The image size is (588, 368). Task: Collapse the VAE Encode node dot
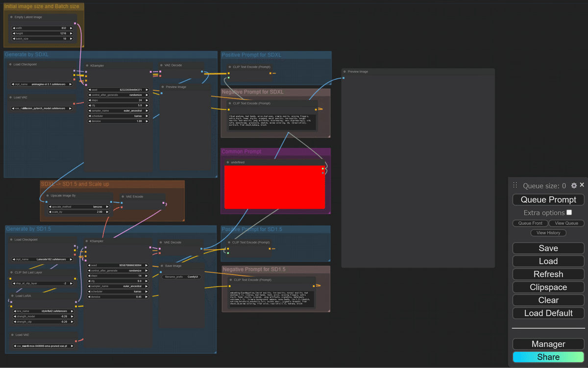tap(123, 196)
